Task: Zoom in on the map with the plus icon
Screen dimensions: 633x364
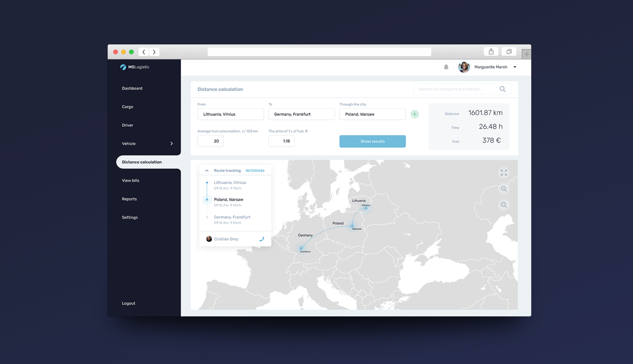Action: (503, 189)
